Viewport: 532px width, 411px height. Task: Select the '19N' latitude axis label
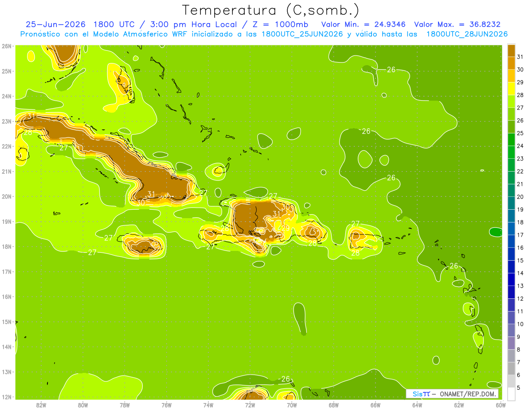click(x=7, y=222)
